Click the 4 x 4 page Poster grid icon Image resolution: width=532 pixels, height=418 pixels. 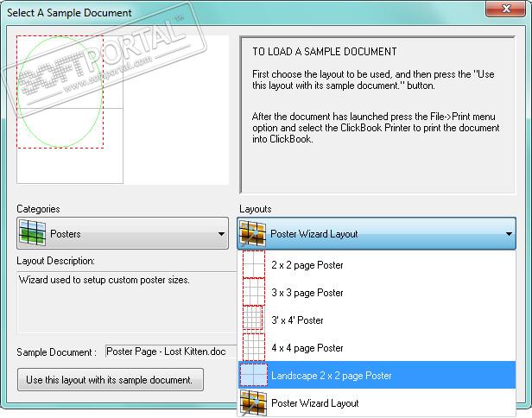tap(254, 347)
